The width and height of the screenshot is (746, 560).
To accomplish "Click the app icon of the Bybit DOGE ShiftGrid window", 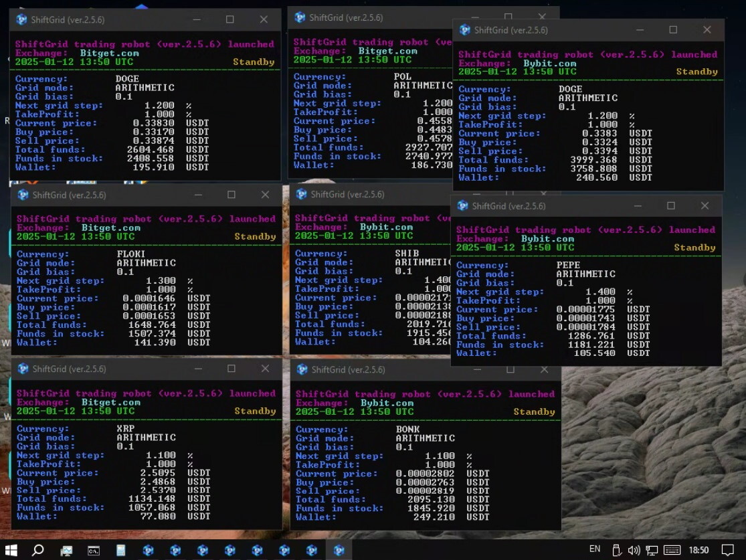I will (465, 30).
